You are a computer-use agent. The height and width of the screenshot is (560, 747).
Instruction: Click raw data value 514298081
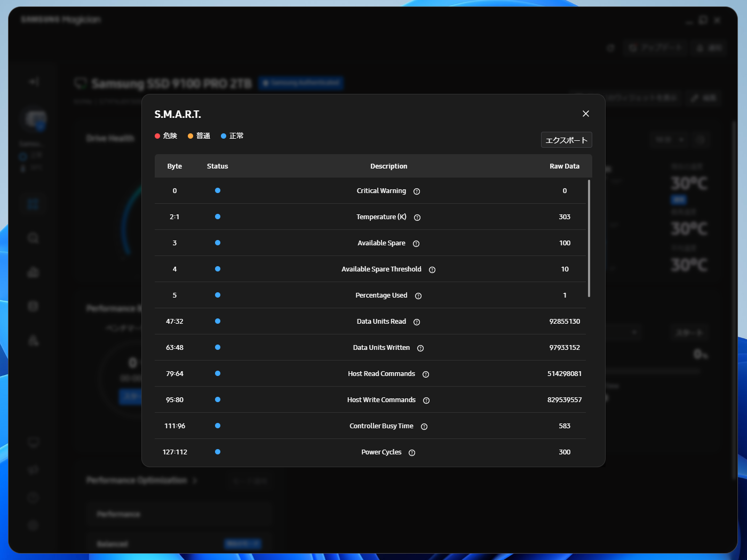tap(565, 374)
